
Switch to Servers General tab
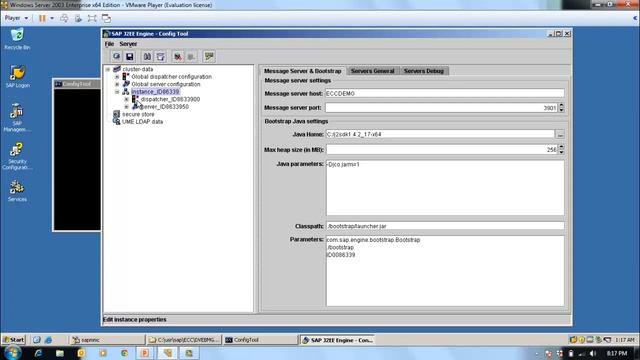click(373, 71)
